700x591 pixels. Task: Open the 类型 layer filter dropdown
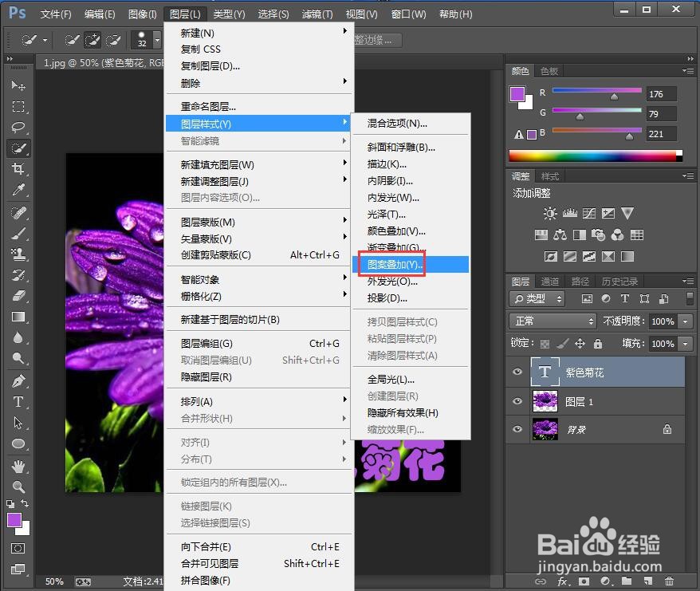(539, 298)
